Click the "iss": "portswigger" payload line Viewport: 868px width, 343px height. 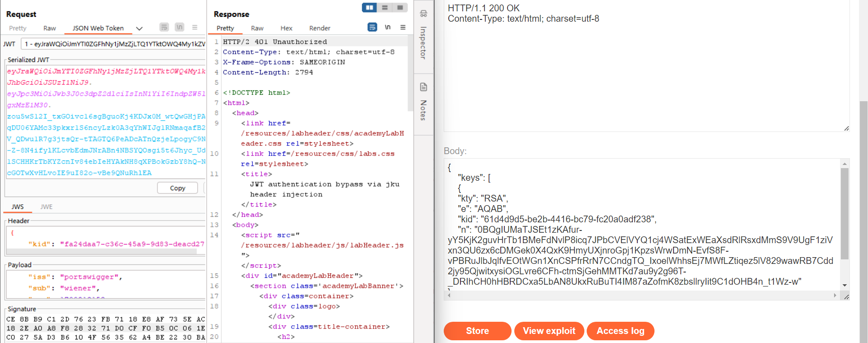(75, 277)
